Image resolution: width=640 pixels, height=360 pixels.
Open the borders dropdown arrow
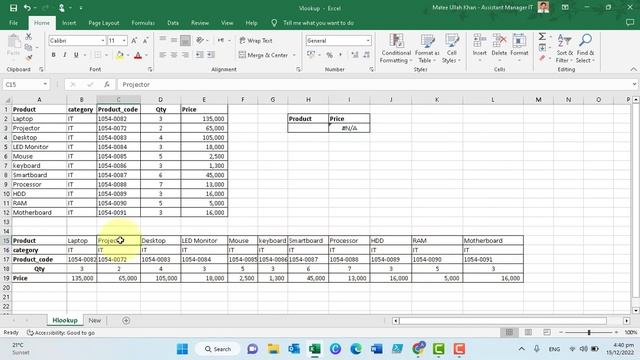[x=106, y=55]
